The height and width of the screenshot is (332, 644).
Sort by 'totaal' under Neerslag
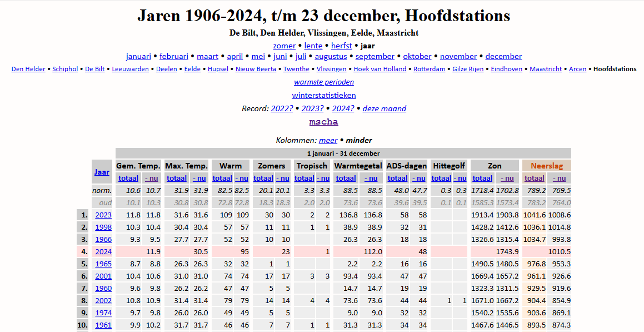click(534, 178)
